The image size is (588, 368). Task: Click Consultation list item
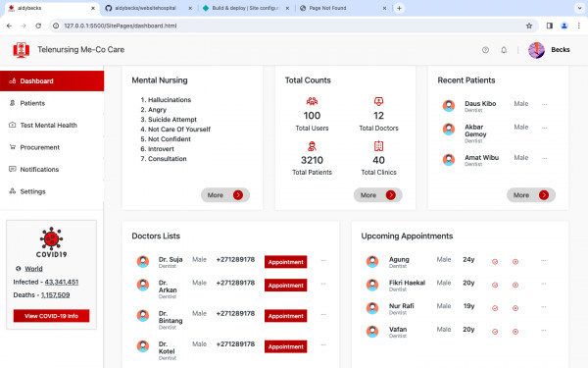click(x=168, y=158)
